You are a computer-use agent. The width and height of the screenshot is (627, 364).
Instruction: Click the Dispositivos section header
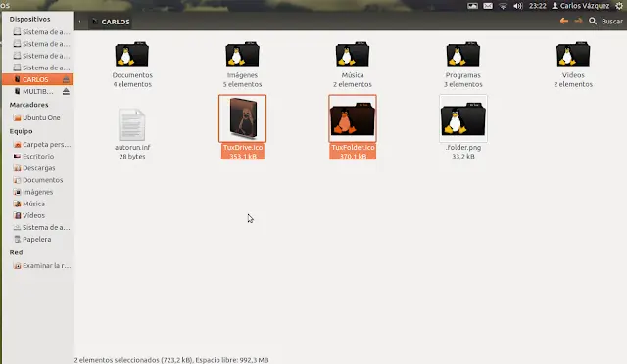tap(29, 19)
